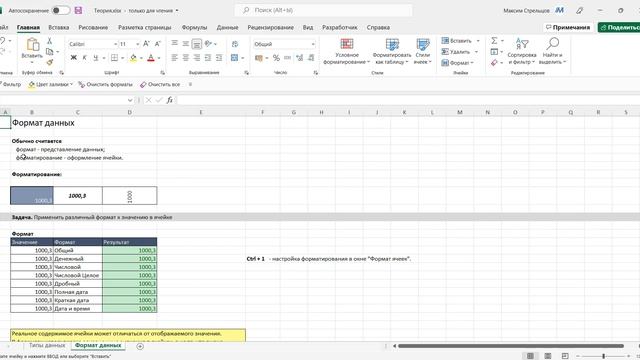Screen dimensions: 640x360
Task: Switch to the Типы данных sheet tab
Action: click(x=47, y=345)
